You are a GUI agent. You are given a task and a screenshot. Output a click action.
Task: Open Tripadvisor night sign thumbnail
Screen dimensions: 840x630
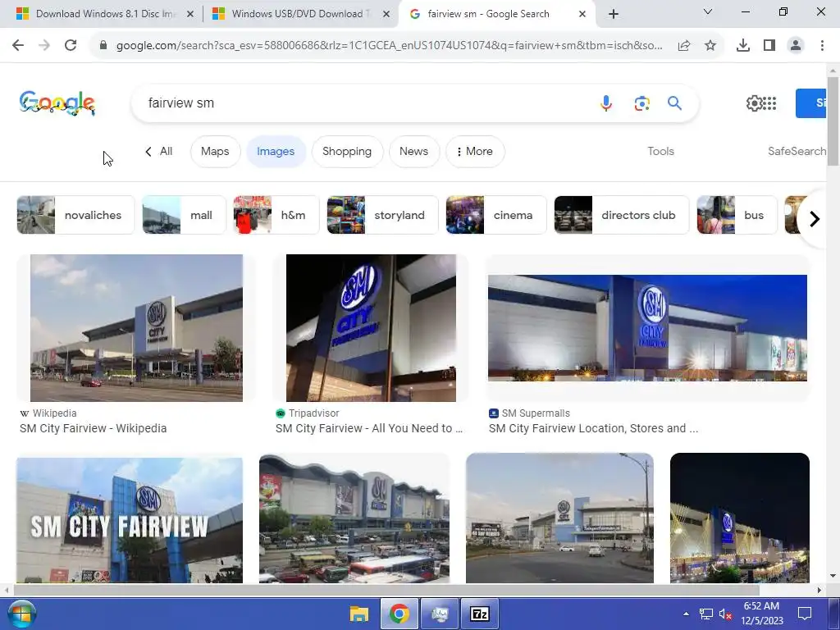(371, 328)
